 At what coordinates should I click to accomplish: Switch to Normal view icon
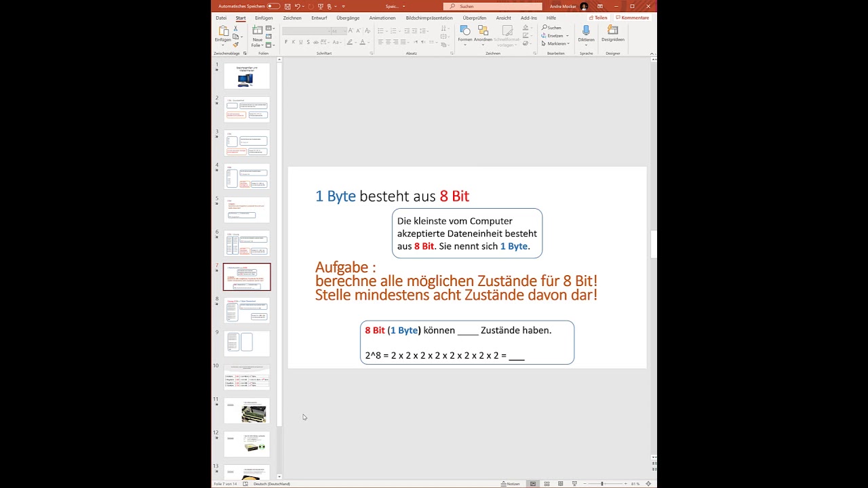(x=533, y=484)
